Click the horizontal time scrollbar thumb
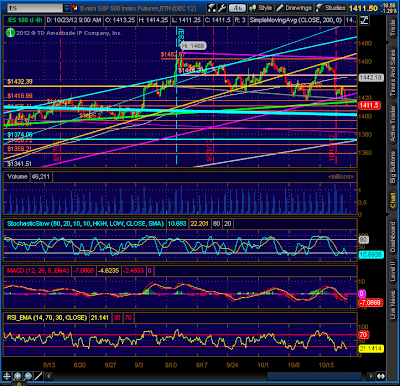This screenshot has height=386, width=400. (x=314, y=376)
